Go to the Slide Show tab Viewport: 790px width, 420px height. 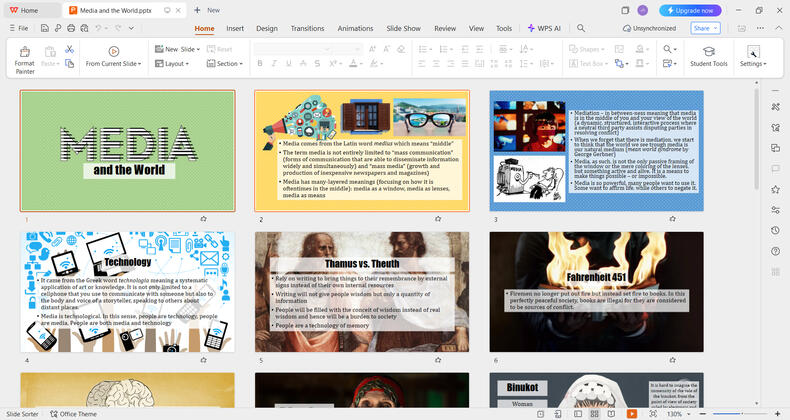pyautogui.click(x=404, y=28)
